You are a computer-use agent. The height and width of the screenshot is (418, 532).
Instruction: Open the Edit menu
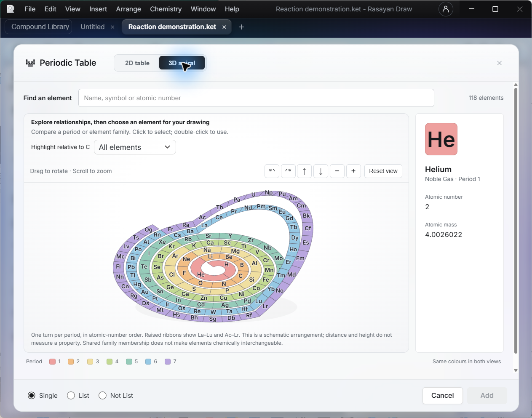pos(51,9)
